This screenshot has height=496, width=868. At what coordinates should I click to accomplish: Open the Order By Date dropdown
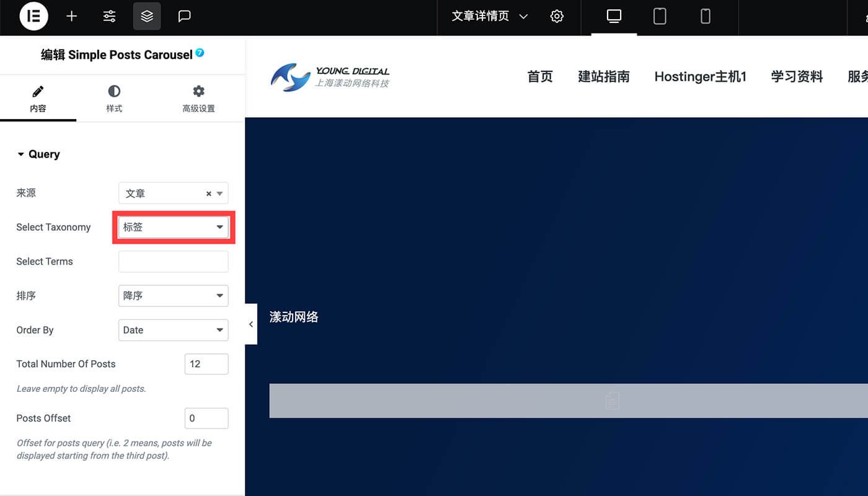173,330
